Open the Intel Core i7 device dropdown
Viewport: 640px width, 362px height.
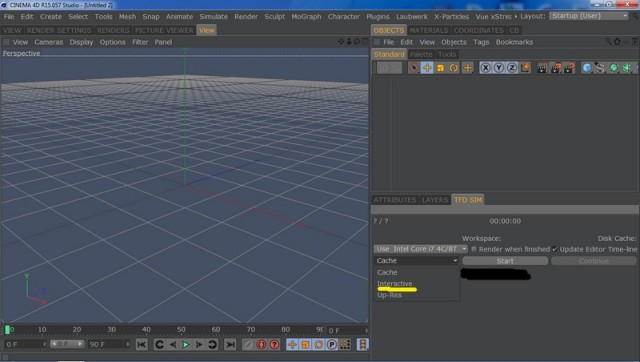[420, 249]
